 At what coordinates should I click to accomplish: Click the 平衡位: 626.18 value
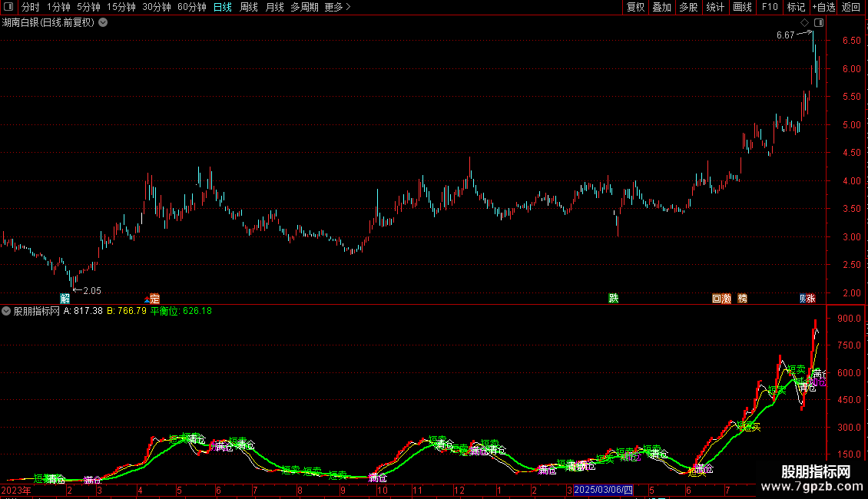point(181,311)
